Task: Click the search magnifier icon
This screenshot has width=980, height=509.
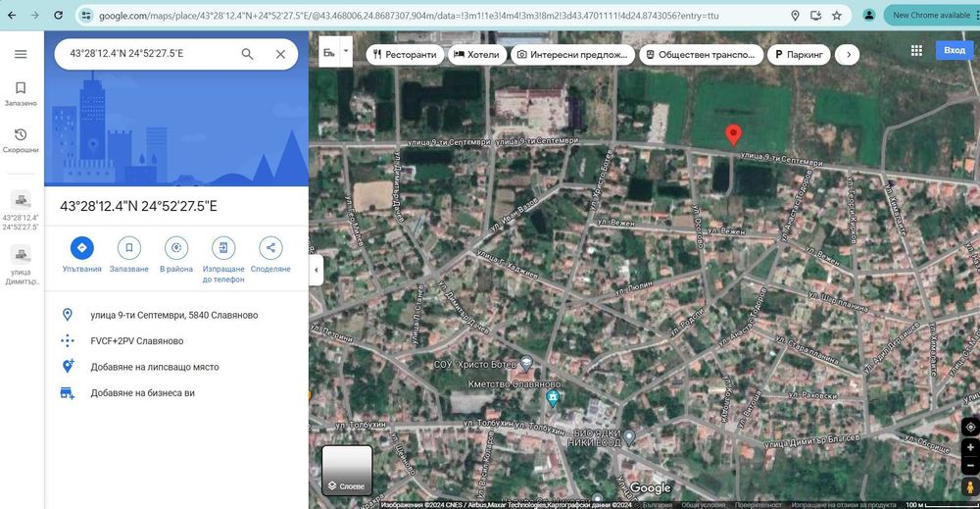Action: [248, 54]
